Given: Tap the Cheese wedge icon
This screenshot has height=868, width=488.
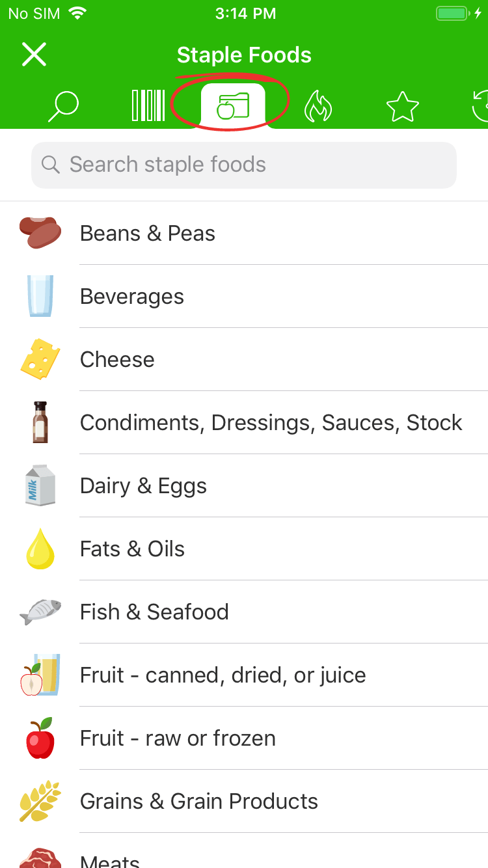Looking at the screenshot, I should tap(40, 359).
